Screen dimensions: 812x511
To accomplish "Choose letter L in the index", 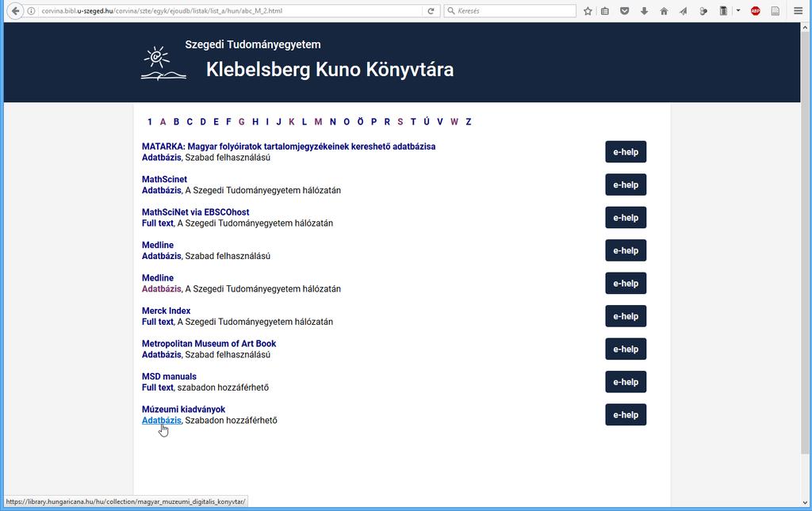I will [x=304, y=122].
